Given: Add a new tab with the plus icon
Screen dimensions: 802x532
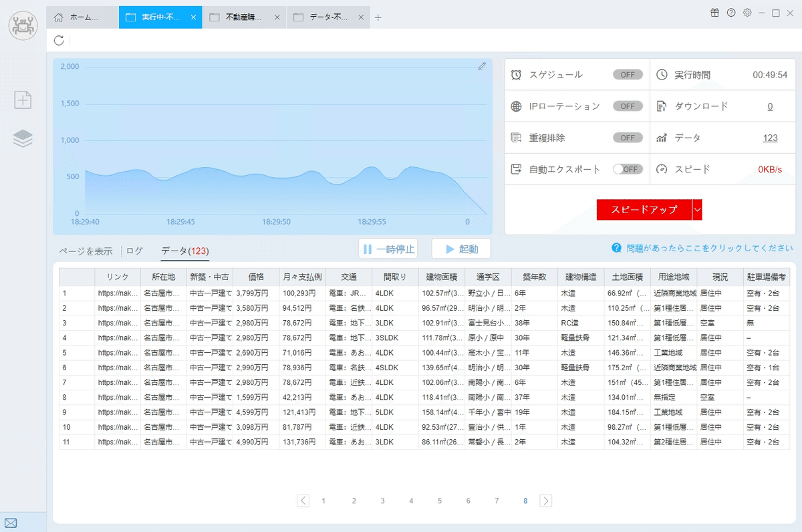Looking at the screenshot, I should coord(378,17).
